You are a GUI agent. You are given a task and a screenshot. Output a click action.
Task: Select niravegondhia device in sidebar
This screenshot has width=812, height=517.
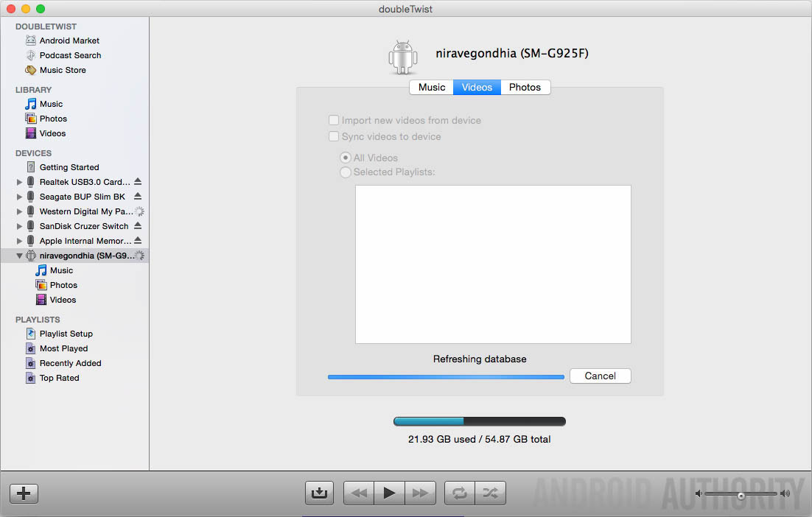point(74,256)
